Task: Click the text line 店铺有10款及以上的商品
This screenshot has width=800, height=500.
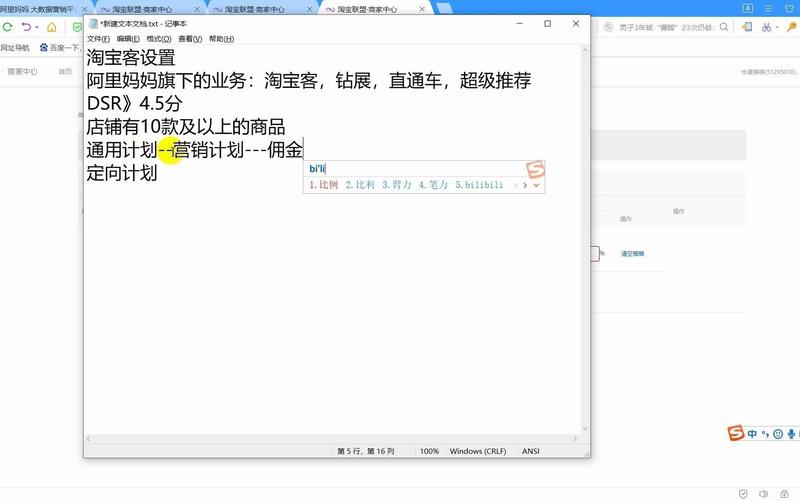Action: 186,127
